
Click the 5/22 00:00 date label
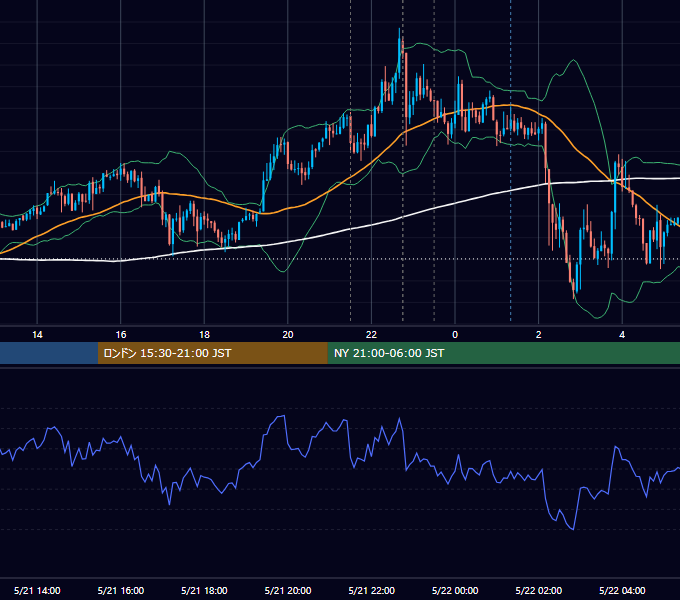pos(455,590)
